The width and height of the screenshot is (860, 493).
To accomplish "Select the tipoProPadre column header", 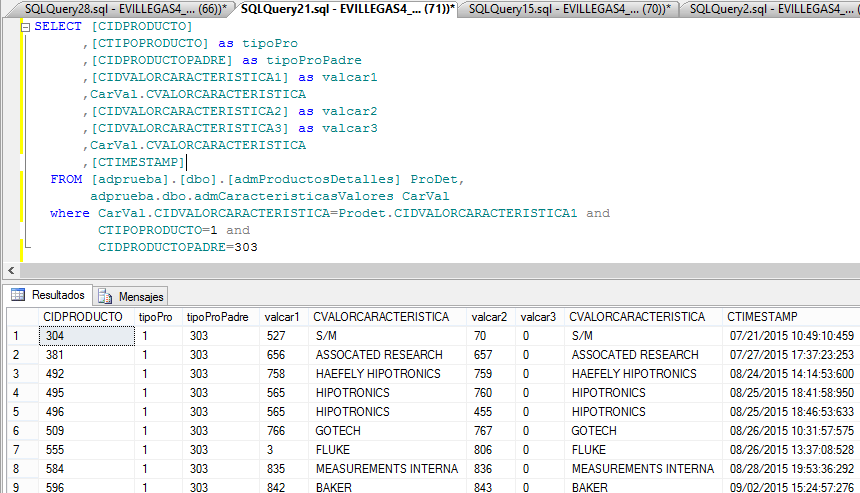I will [218, 316].
